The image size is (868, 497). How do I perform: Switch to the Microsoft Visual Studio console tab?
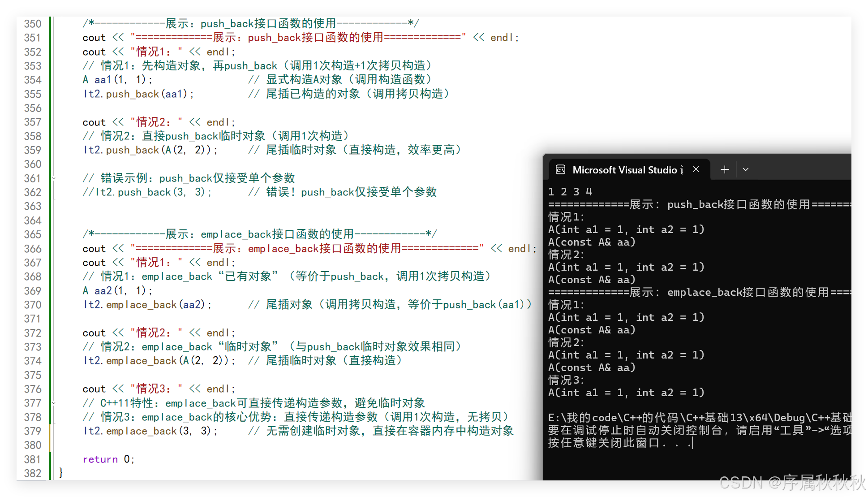pyautogui.click(x=627, y=170)
